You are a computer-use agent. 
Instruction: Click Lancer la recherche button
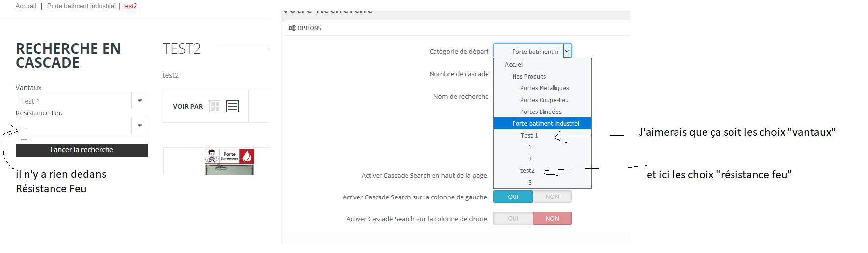click(81, 150)
